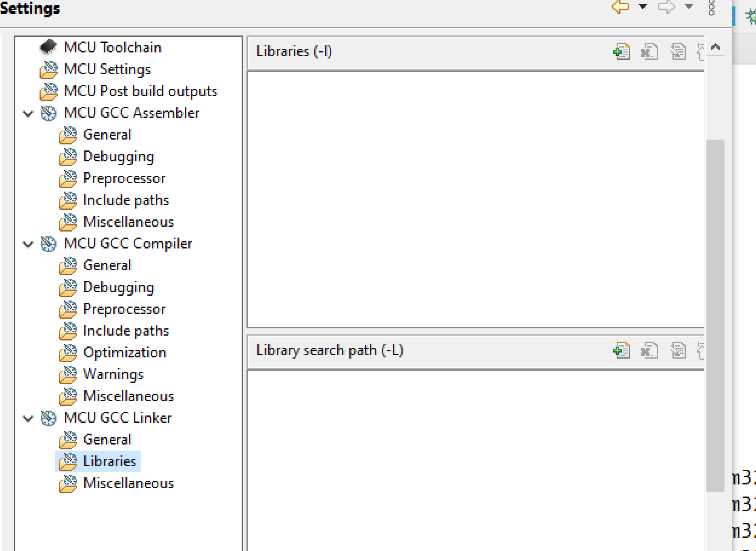Click the Back navigation arrow
The image size is (756, 551).
tap(620, 7)
